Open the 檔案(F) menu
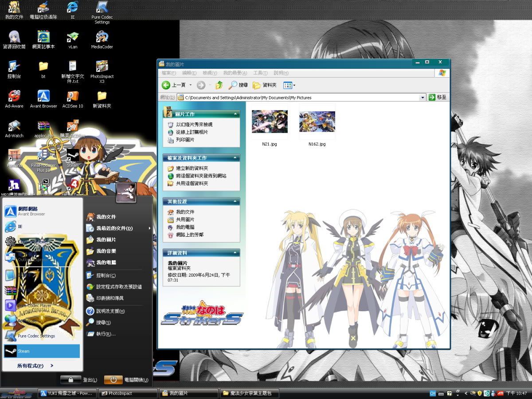 (168, 73)
